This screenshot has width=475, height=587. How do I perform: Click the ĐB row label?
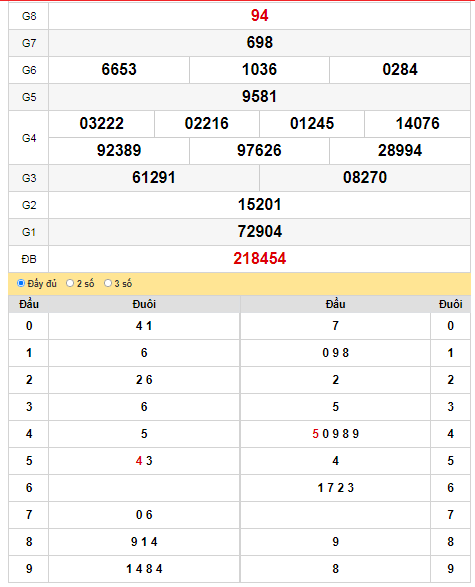(x=29, y=259)
